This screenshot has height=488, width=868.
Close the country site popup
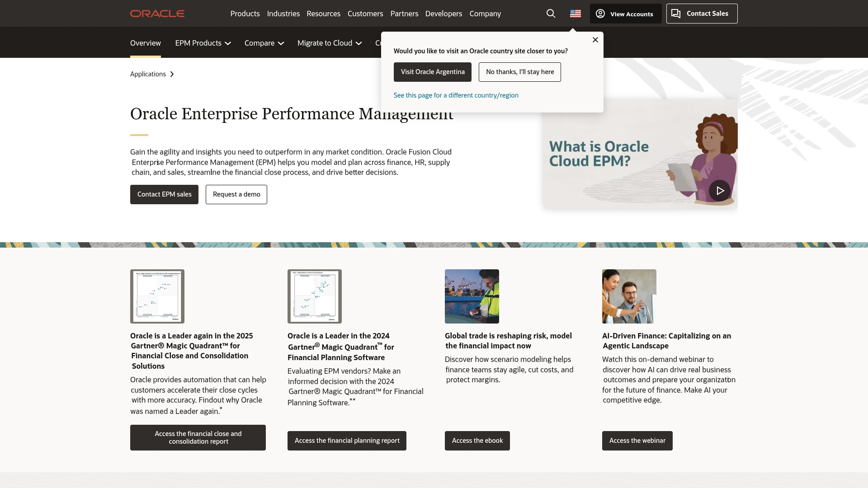click(x=595, y=40)
